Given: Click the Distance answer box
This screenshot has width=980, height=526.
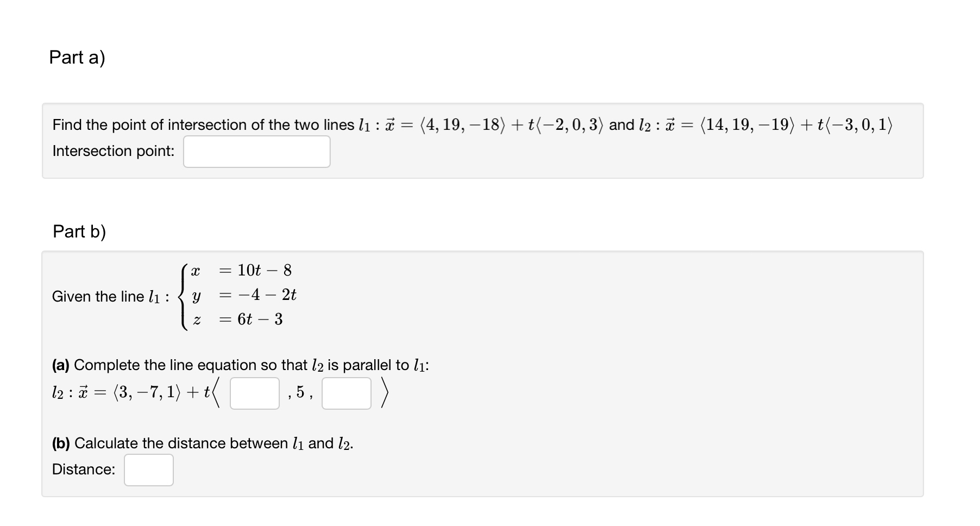Looking at the screenshot, I should (148, 469).
